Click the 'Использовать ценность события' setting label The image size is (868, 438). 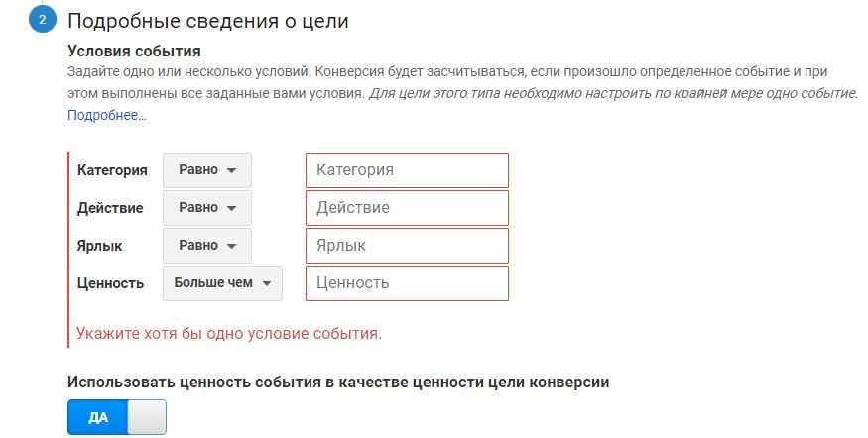338,382
